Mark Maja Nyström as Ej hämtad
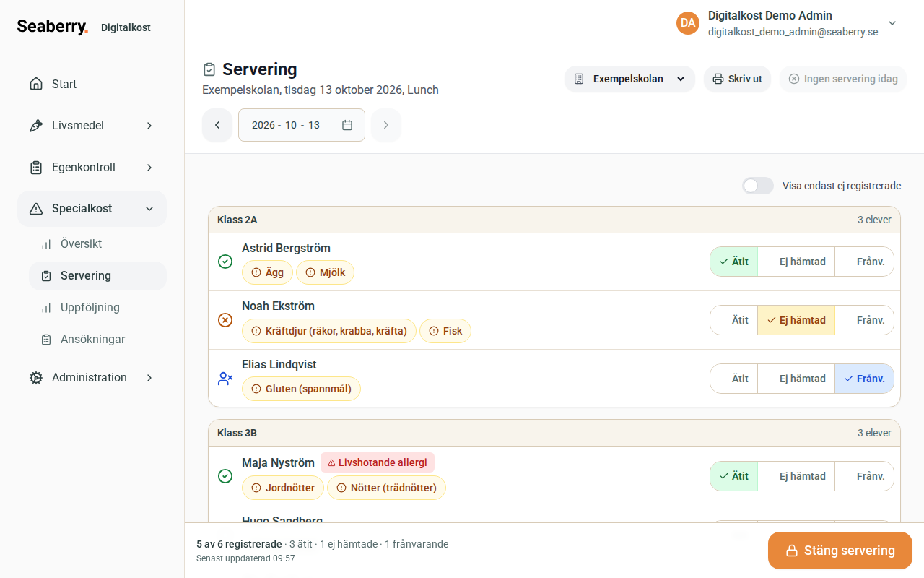The width and height of the screenshot is (924, 578). click(796, 476)
